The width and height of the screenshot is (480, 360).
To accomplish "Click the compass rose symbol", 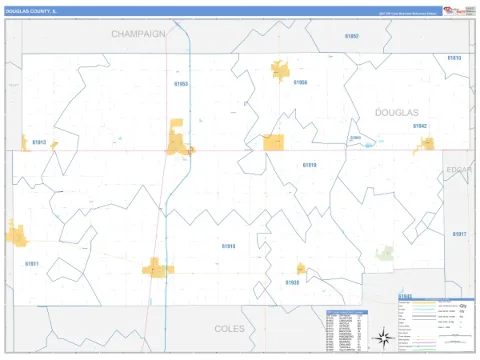I will [384, 338].
